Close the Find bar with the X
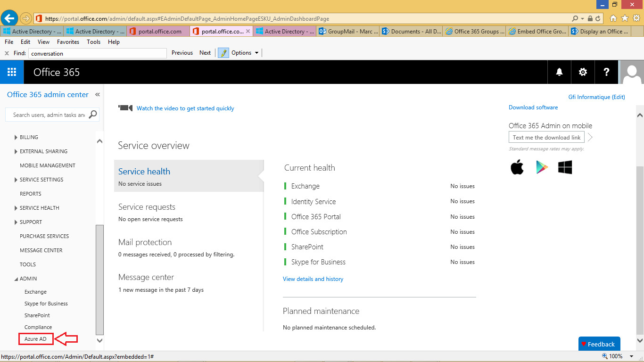Viewport: 644px width, 362px height. (x=7, y=53)
